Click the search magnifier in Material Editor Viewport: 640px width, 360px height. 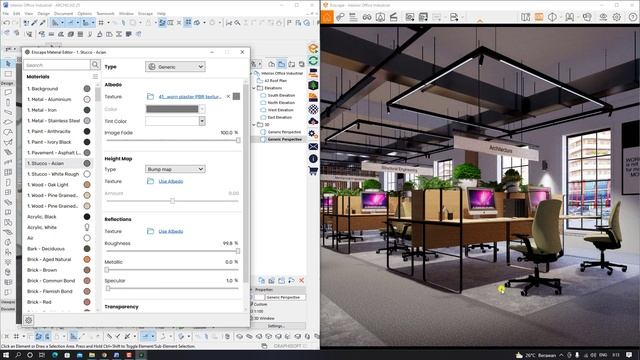[95, 65]
